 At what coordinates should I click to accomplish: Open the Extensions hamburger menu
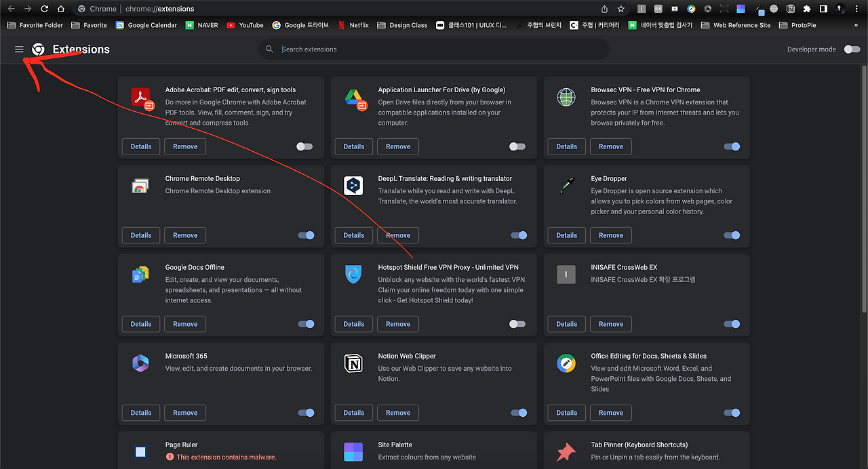click(x=18, y=49)
